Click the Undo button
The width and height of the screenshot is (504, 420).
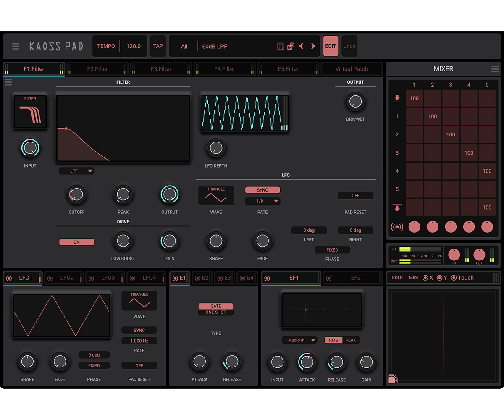pos(349,46)
